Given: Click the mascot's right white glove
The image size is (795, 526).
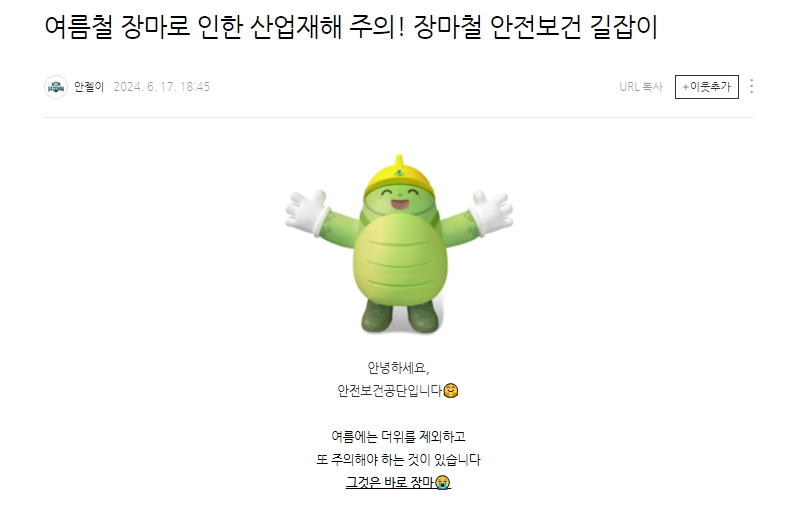Looking at the screenshot, I should (x=490, y=212).
